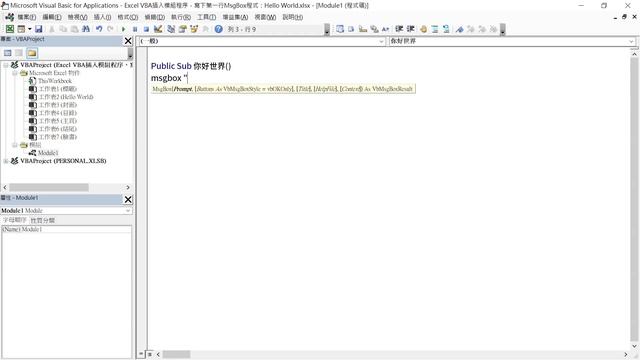This screenshot has width=640, height=360.
Task: Select 工作表7 in project tree
Action: tap(58, 137)
